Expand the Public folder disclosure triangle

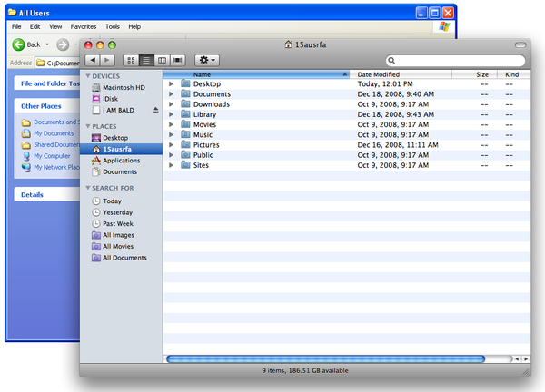pyautogui.click(x=171, y=155)
